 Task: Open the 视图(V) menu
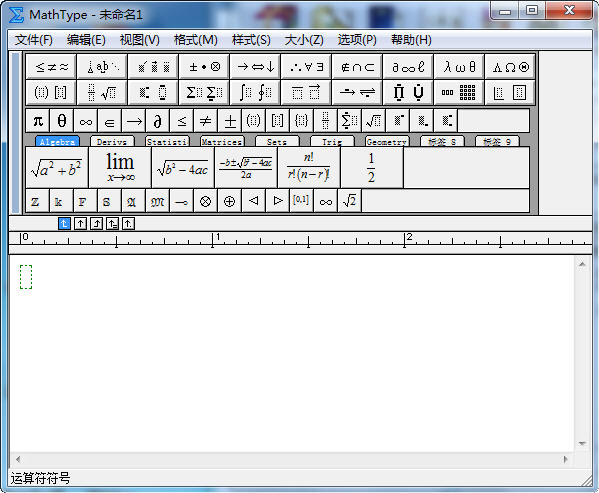tap(139, 40)
